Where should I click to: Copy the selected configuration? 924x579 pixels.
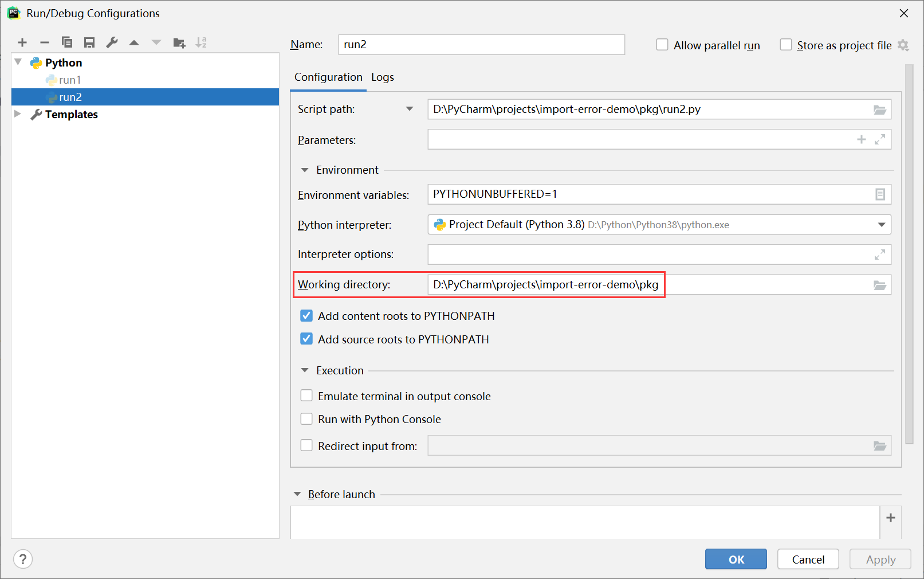coord(67,42)
